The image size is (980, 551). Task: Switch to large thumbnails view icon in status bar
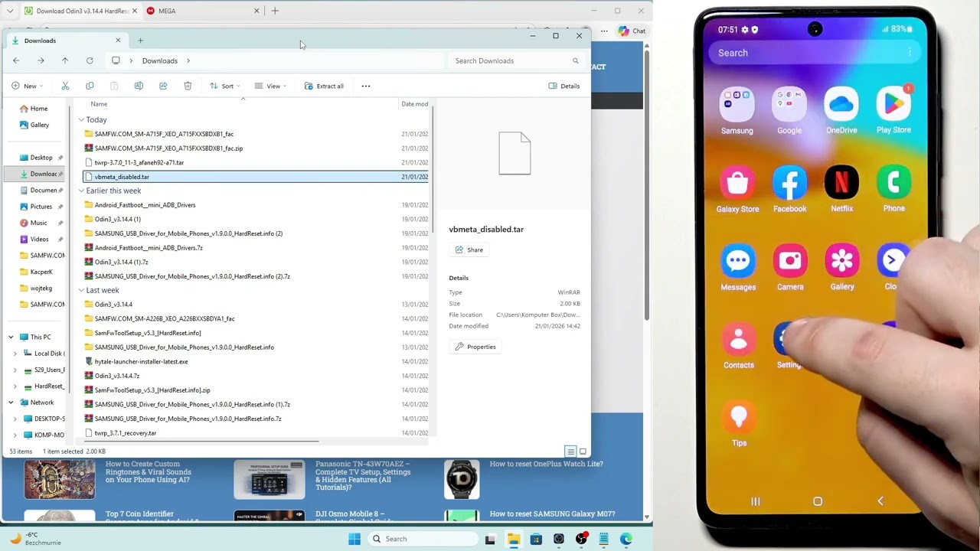click(583, 452)
